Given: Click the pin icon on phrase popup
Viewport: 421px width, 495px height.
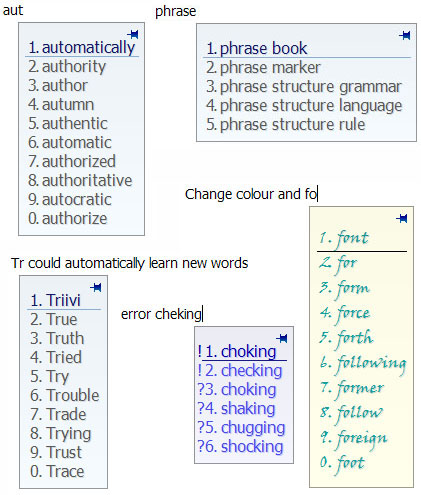Looking at the screenshot, I should (x=405, y=35).
